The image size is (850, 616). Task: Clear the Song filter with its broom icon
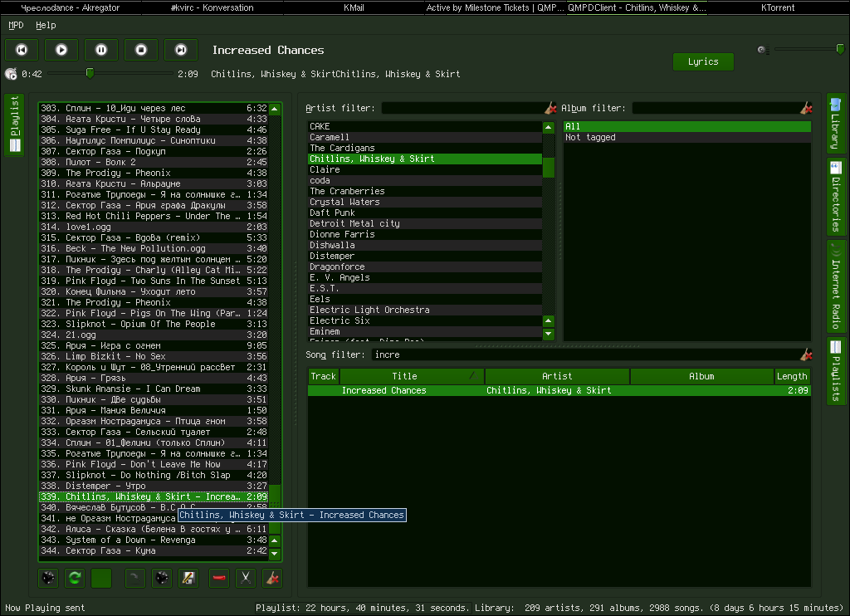[x=806, y=354]
